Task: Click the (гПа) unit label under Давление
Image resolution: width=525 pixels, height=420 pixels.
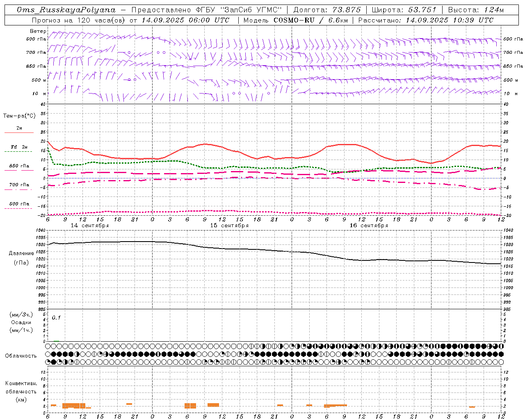Action: [21, 263]
